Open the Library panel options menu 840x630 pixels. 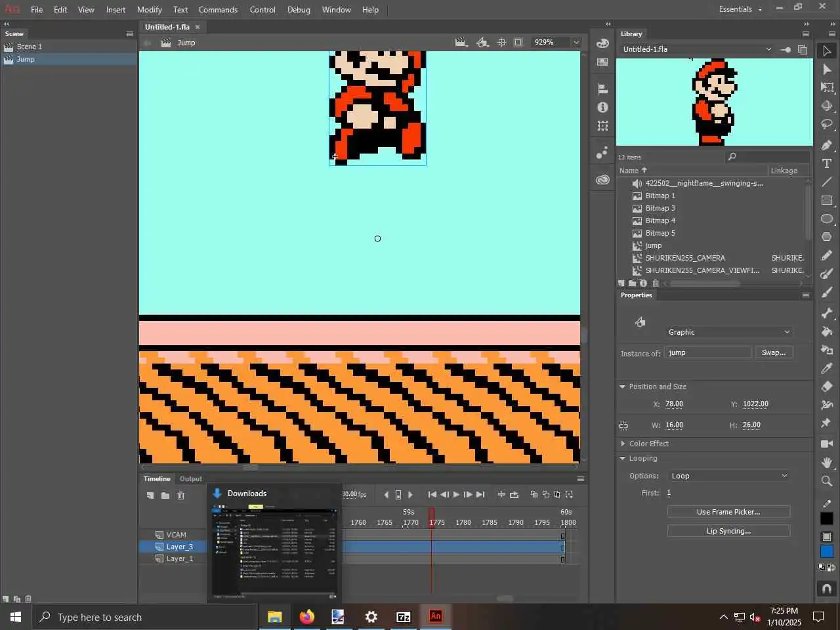pos(806,33)
